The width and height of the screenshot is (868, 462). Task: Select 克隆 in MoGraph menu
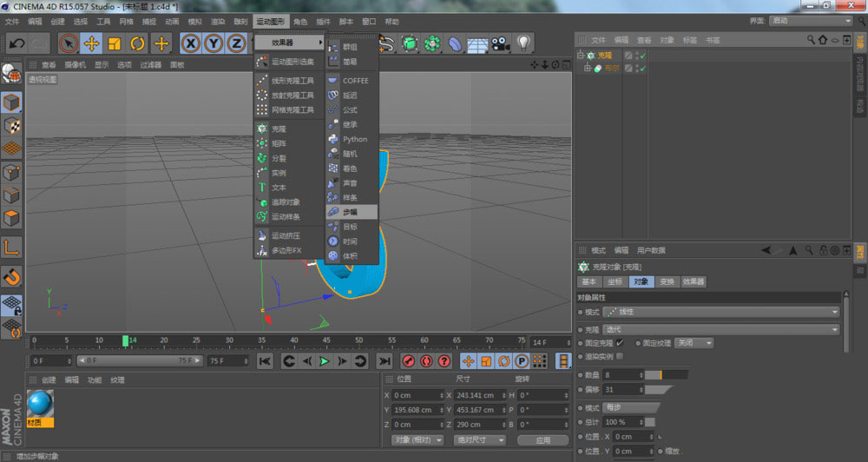click(289, 129)
